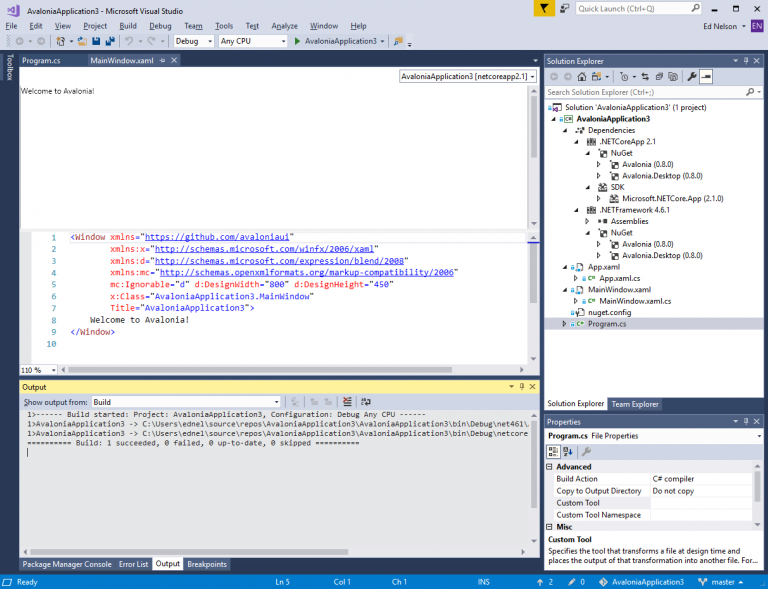Image resolution: width=768 pixels, height=589 pixels.
Task: Toggle Preview Selected Items button in Solution Explorer
Action: 706,76
